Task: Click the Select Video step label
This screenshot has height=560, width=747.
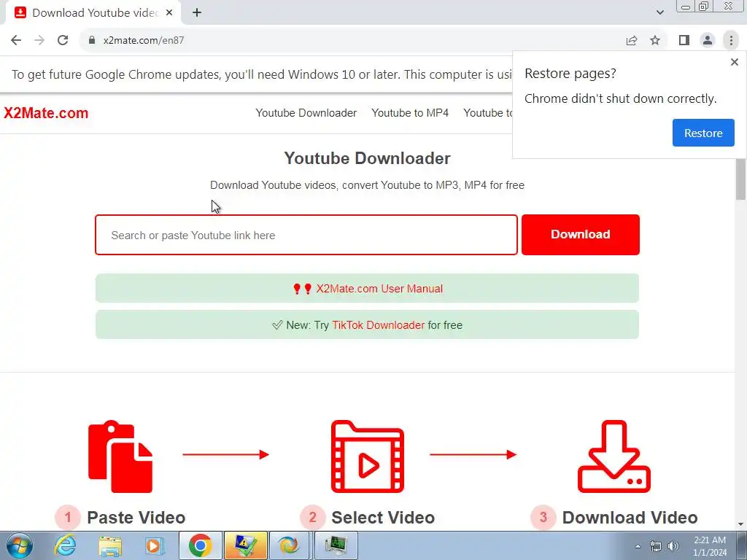Action: pos(382,518)
